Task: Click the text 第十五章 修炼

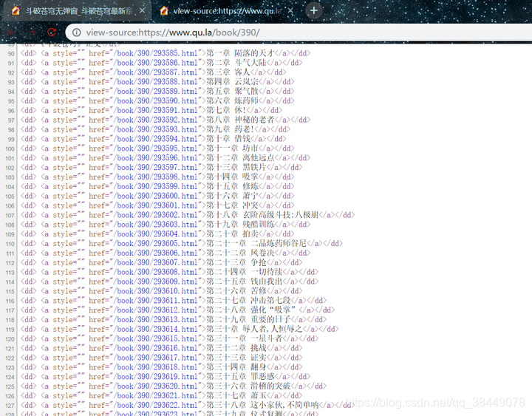Action: (232, 186)
